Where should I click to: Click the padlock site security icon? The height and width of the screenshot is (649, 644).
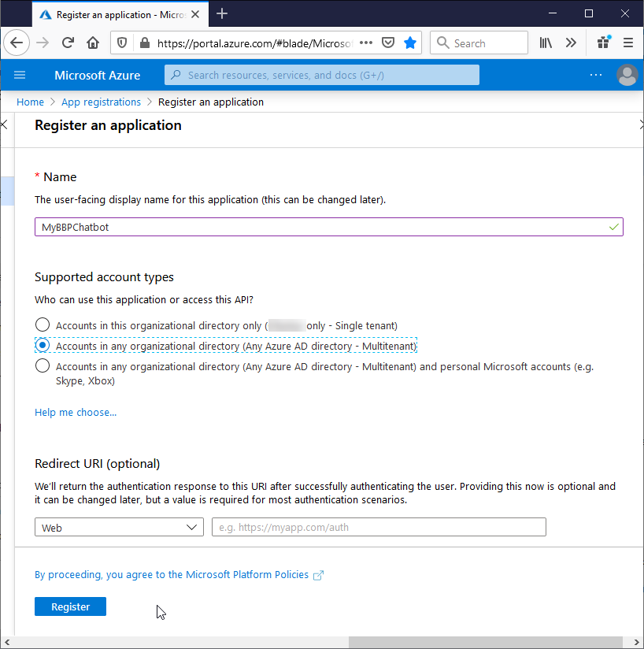click(145, 43)
